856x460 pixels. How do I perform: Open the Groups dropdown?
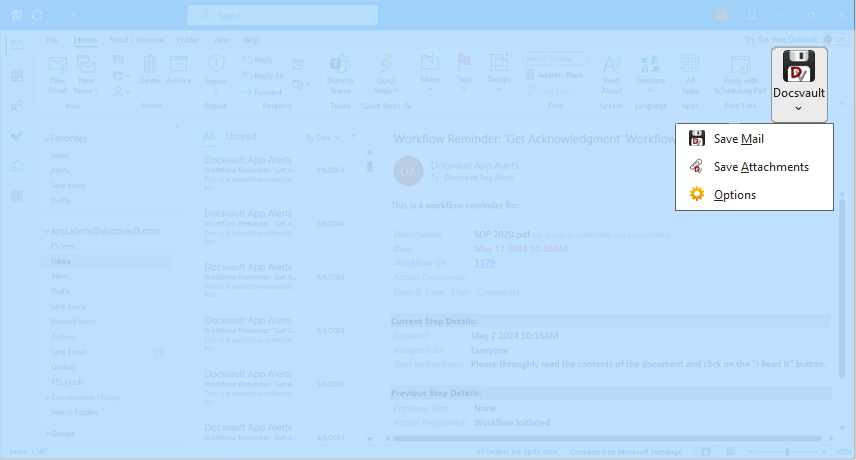[499, 73]
